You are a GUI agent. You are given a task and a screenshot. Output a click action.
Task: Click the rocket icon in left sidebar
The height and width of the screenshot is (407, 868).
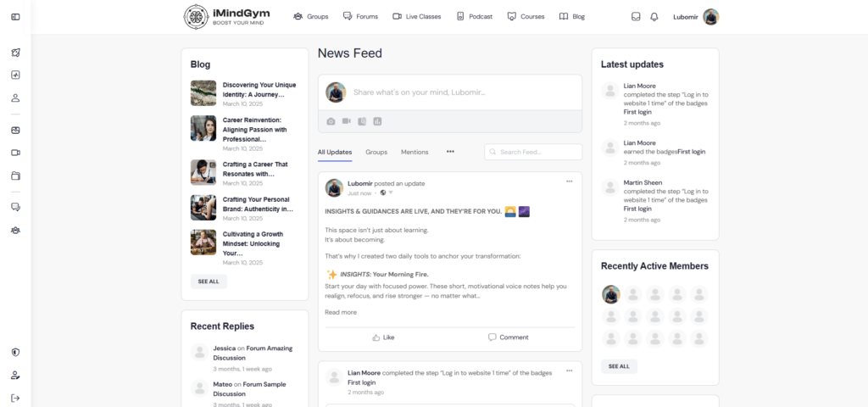(x=15, y=53)
